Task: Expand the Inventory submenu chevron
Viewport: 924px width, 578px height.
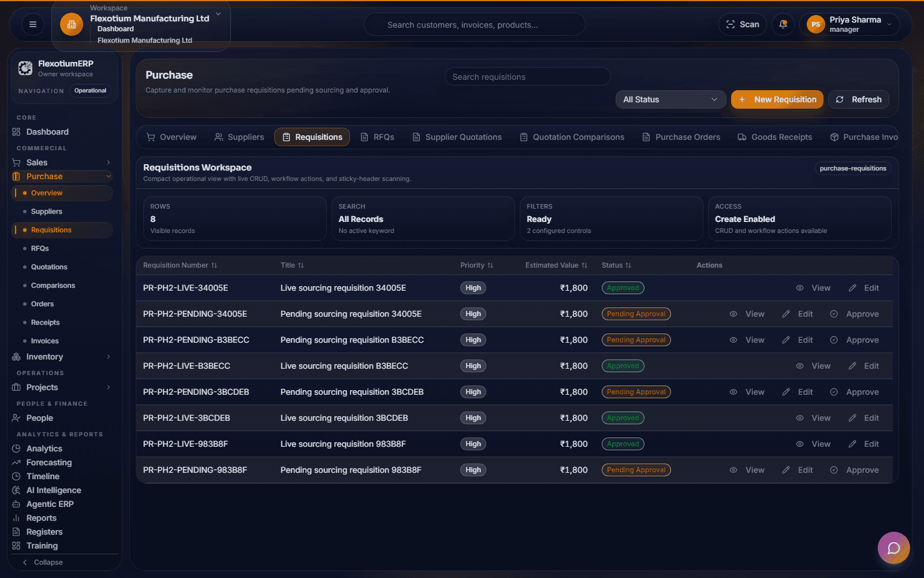Action: tap(109, 357)
